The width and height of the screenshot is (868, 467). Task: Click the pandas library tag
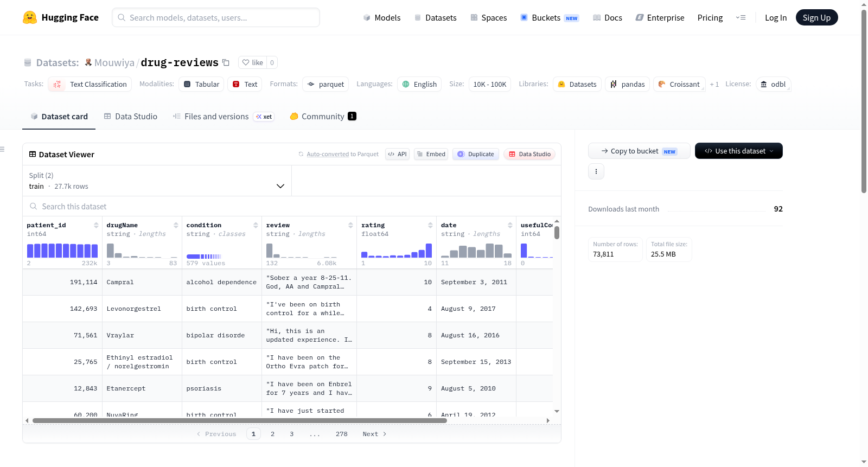point(627,84)
